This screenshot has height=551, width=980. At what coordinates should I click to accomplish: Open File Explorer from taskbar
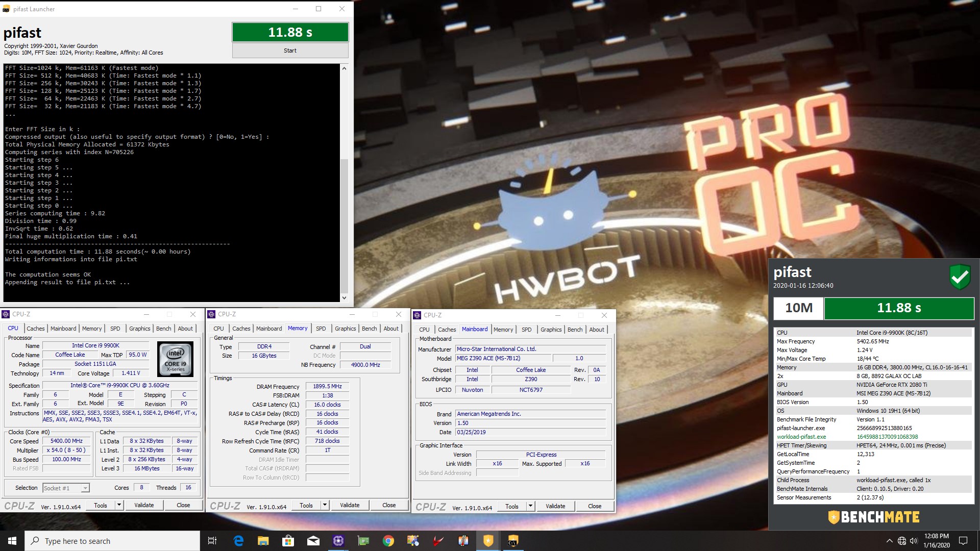[263, 541]
